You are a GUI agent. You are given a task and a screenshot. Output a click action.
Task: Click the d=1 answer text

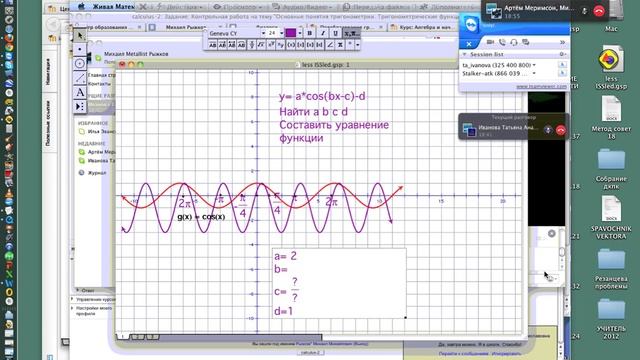pos(284,311)
